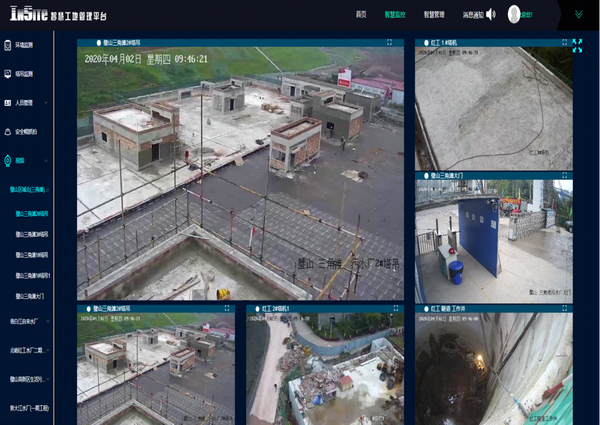Maximize the bottom-left camera feed

pos(227,308)
